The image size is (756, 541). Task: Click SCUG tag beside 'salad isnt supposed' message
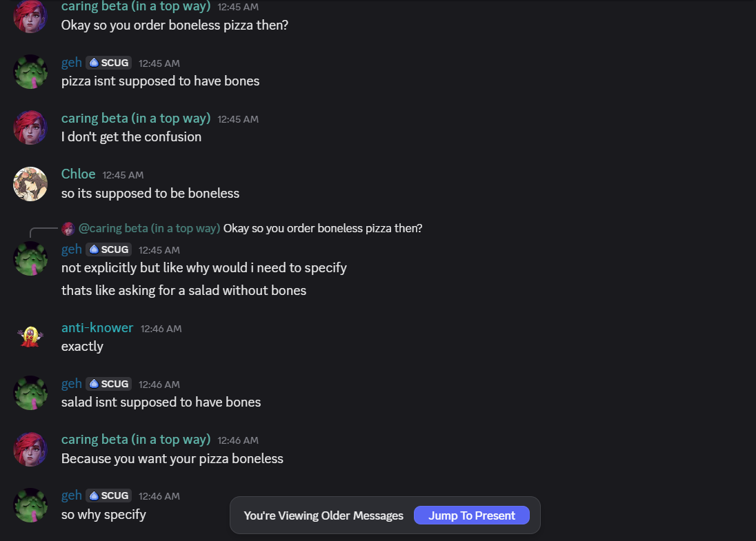[x=109, y=384]
